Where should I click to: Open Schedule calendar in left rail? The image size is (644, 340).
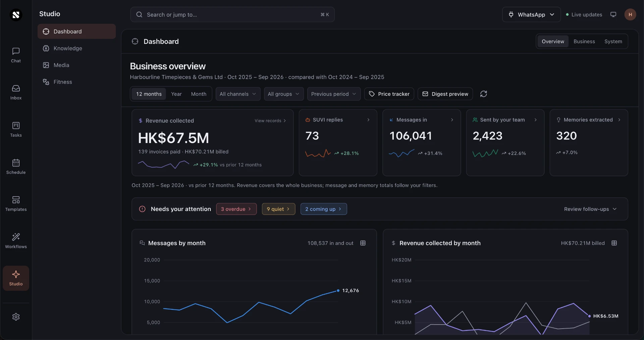point(16,167)
